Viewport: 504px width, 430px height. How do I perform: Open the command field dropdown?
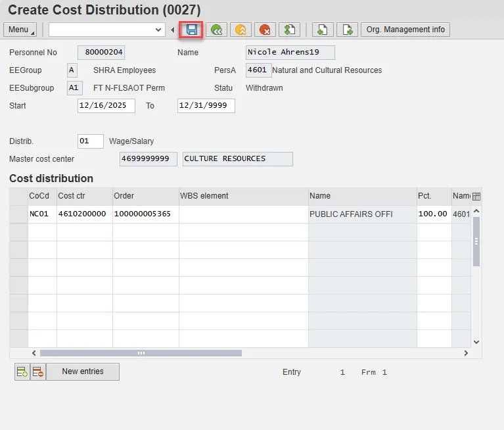(x=158, y=30)
